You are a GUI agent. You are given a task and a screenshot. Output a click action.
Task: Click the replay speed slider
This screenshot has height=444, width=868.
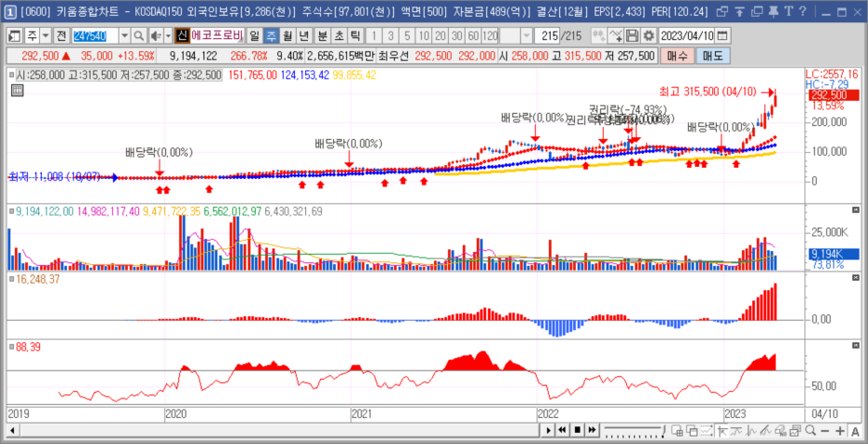(635, 430)
